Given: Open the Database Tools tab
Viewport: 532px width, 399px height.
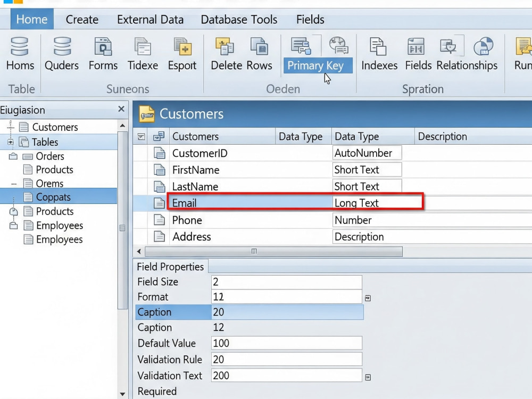Looking at the screenshot, I should tap(239, 19).
